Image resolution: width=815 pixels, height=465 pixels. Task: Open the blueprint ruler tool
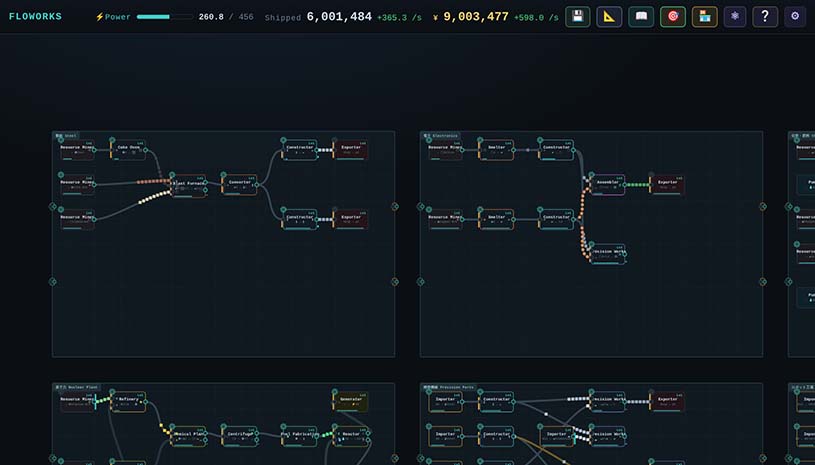coord(609,17)
